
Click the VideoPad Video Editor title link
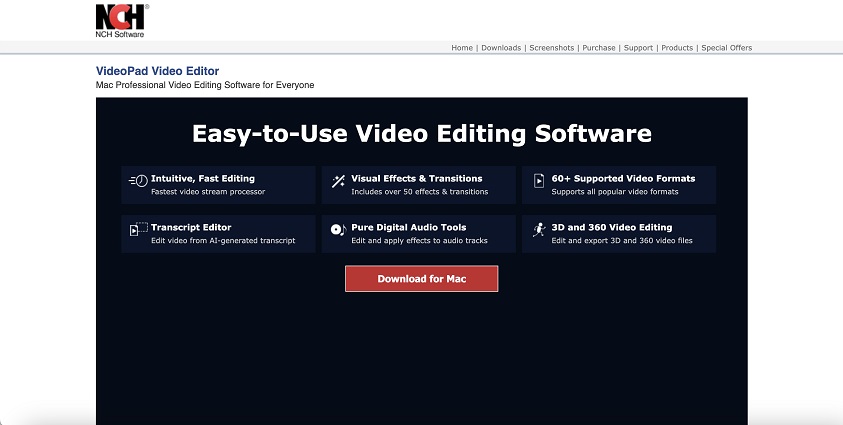tap(157, 71)
